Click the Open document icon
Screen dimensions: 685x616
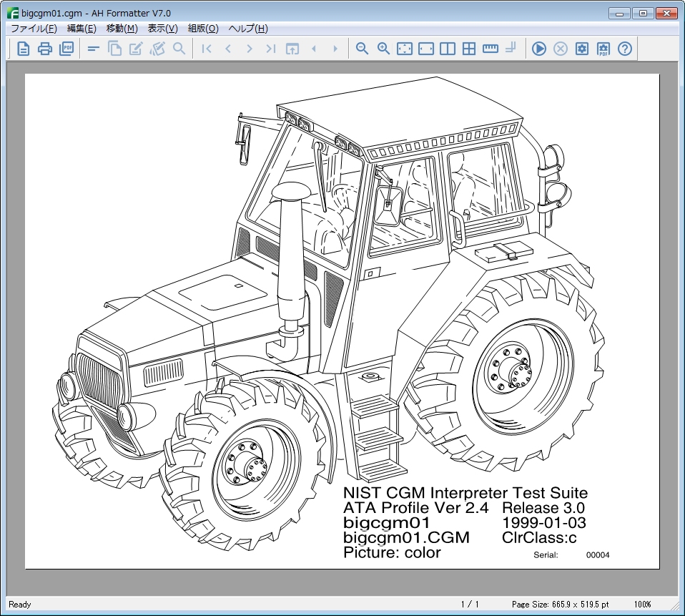24,49
